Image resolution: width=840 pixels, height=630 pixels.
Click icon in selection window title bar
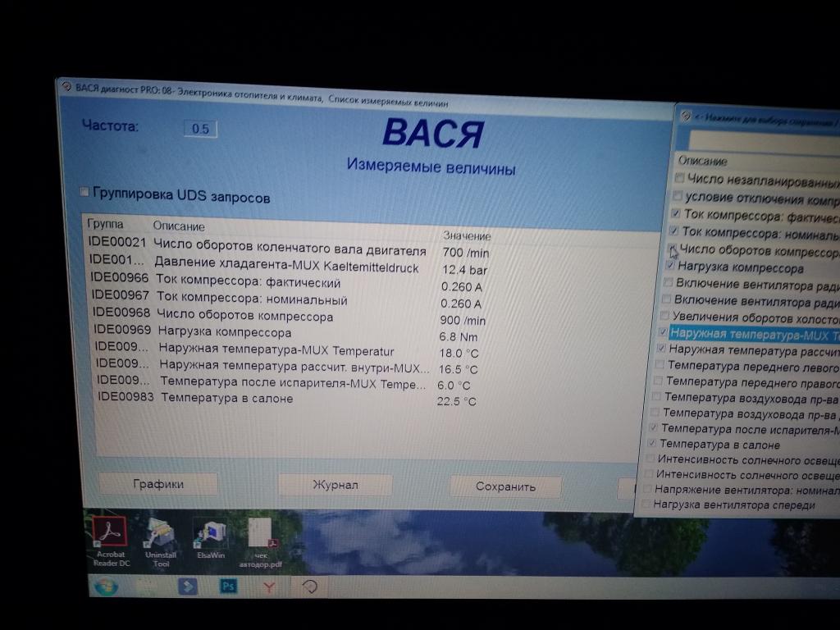tap(685, 115)
